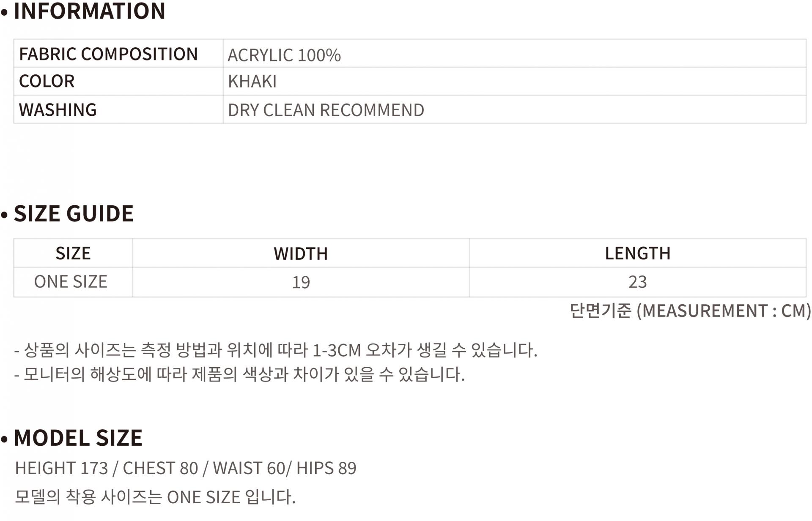Click the width value 19
The image size is (812, 521).
[301, 282]
